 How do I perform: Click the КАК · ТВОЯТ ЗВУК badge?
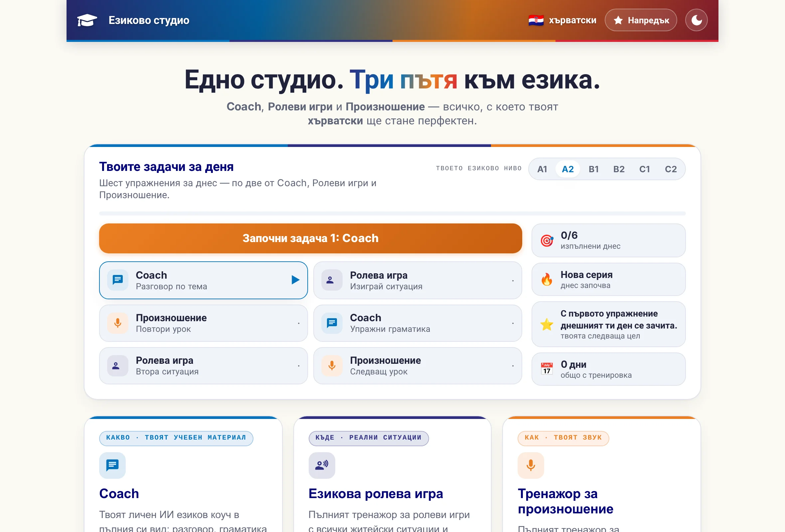tap(563, 438)
